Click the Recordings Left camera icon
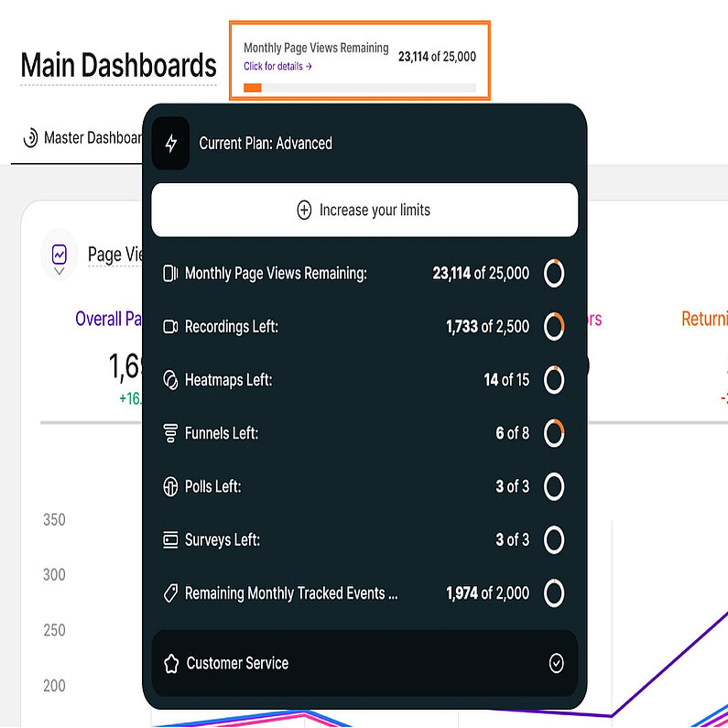The width and height of the screenshot is (728, 728). pos(169,327)
